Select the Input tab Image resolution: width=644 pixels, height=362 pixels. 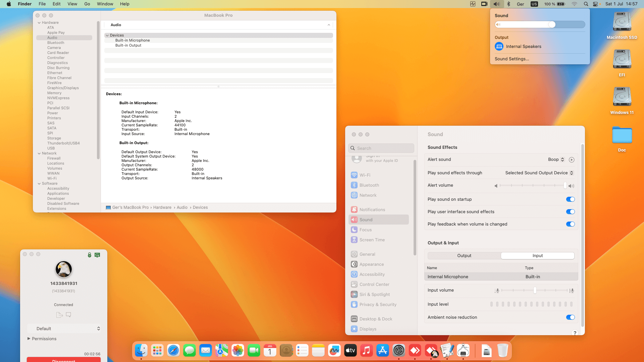(x=538, y=256)
